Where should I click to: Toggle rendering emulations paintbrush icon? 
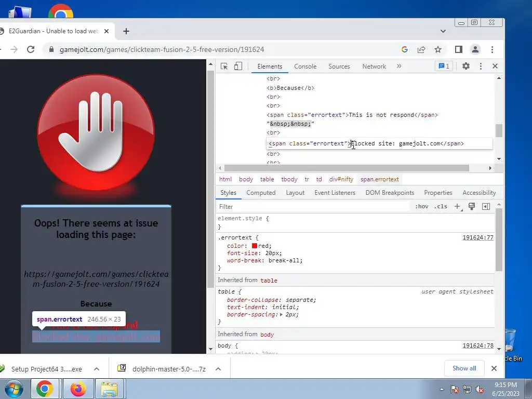(472, 207)
